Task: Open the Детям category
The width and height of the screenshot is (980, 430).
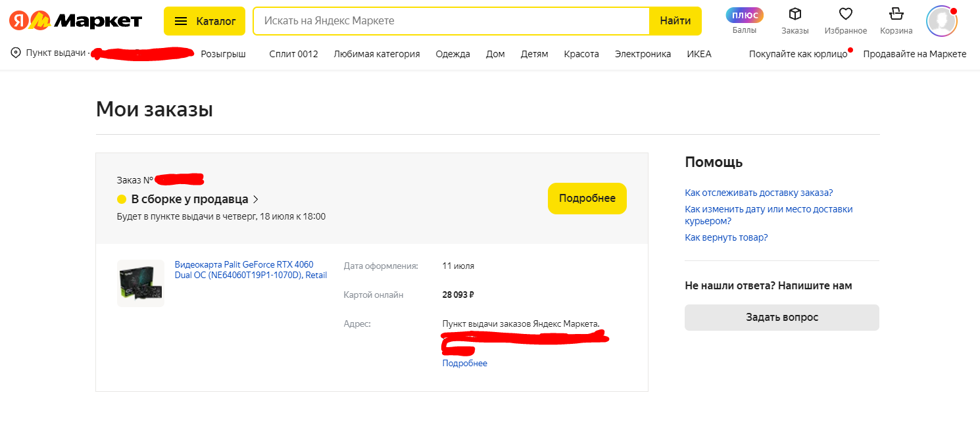Action: (x=534, y=54)
